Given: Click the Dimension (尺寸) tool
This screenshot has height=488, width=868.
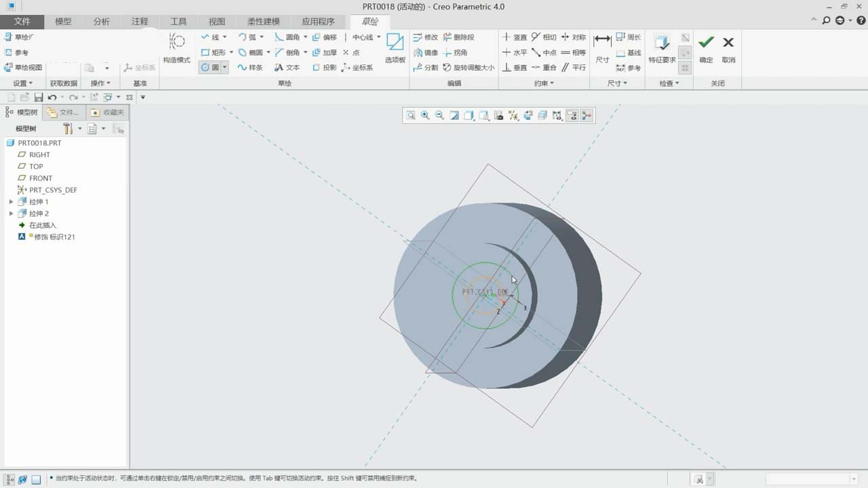Looking at the screenshot, I should [x=602, y=47].
